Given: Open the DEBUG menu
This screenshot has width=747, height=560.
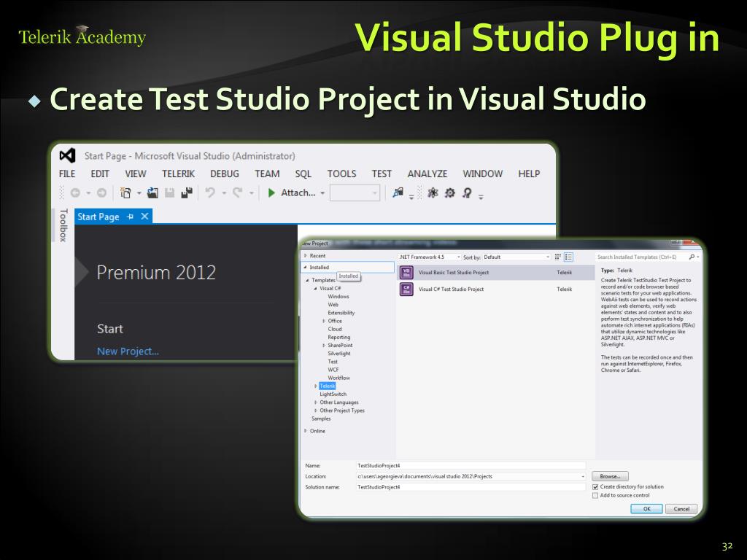Looking at the screenshot, I should point(225,174).
